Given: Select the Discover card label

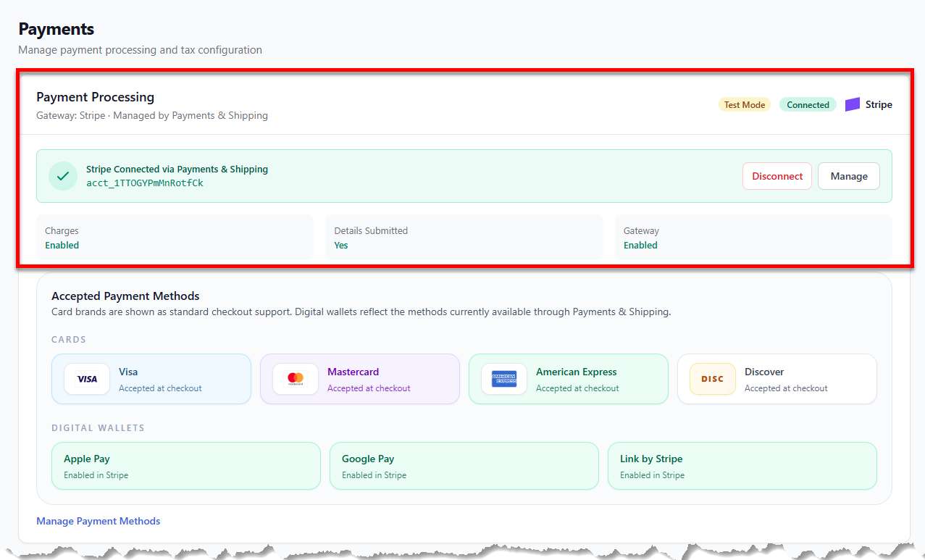Looking at the screenshot, I should tap(764, 372).
